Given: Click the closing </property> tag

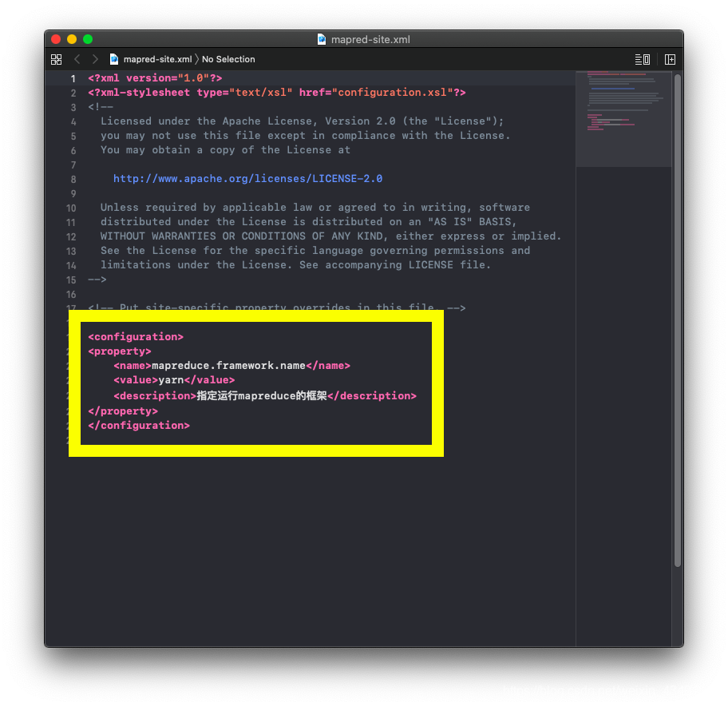Looking at the screenshot, I should (x=123, y=411).
